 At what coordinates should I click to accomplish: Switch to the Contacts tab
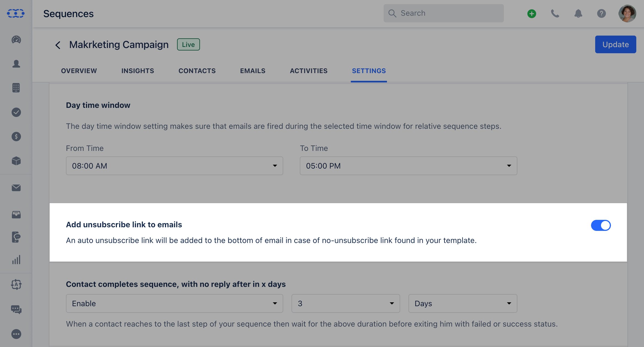click(197, 71)
